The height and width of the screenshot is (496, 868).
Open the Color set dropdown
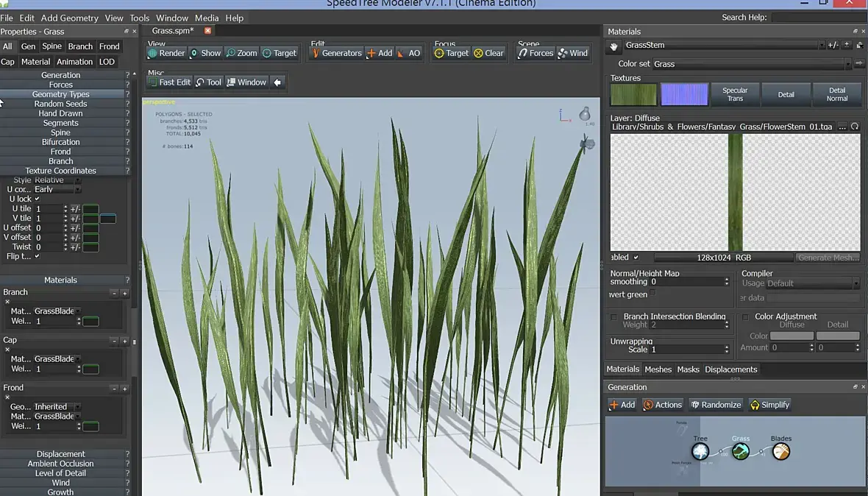750,64
